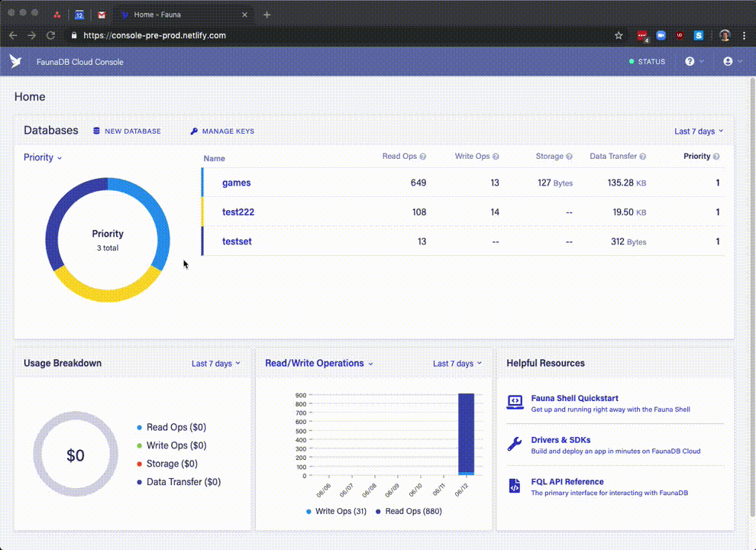The width and height of the screenshot is (756, 550).
Task: Reload the page
Action: click(x=50, y=35)
